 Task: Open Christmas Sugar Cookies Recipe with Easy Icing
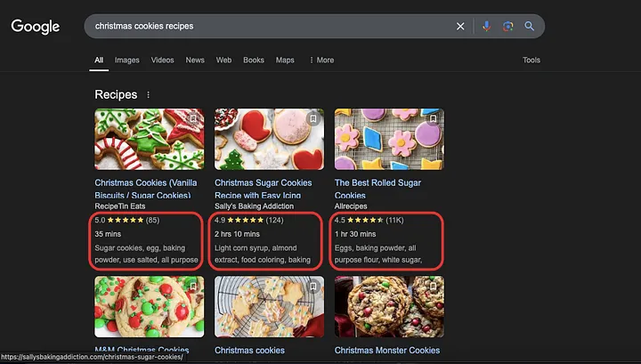pyautogui.click(x=263, y=189)
